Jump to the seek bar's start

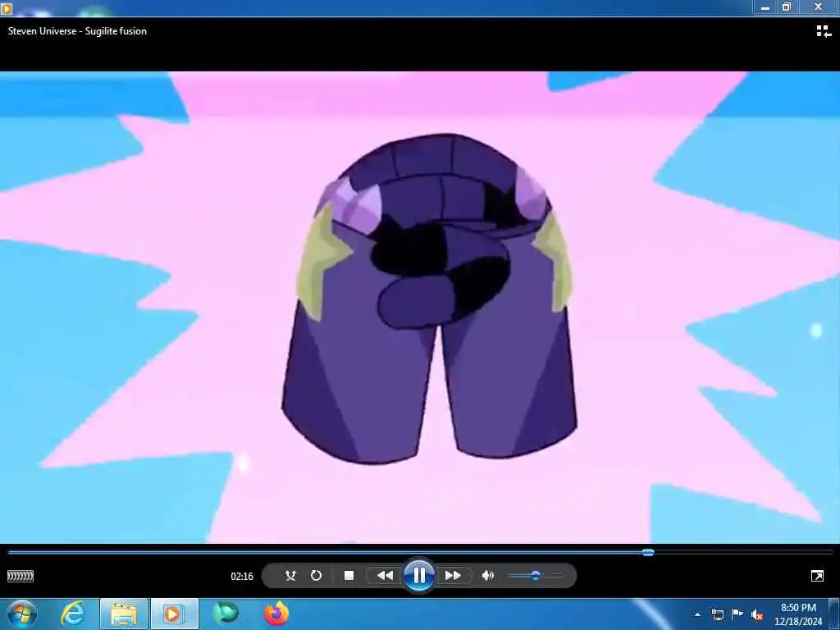10,552
